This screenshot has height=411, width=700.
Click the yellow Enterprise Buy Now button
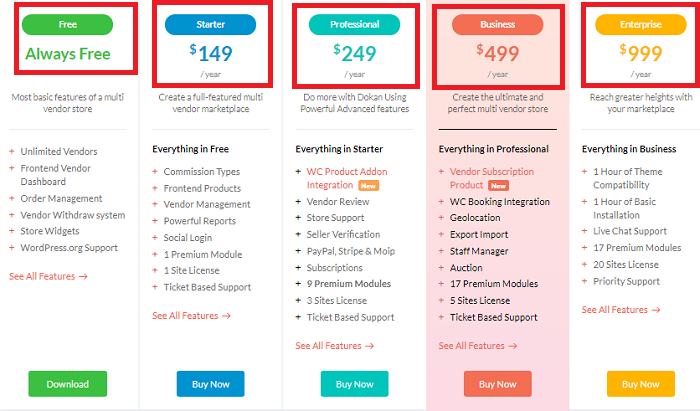(641, 384)
